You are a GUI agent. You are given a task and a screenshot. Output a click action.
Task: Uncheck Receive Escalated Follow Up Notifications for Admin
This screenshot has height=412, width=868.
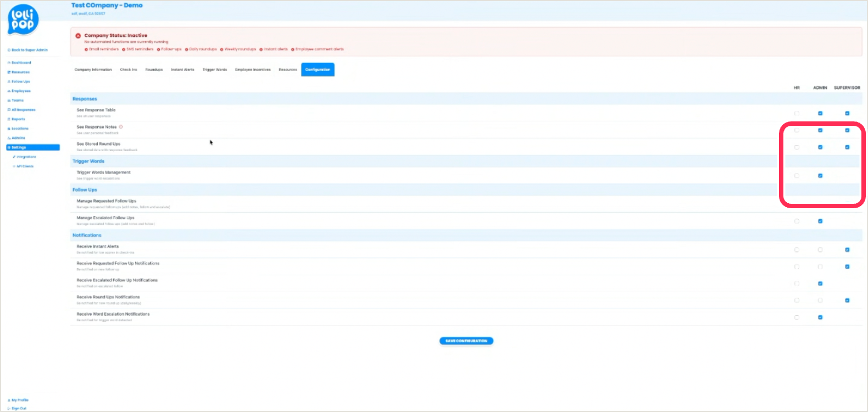(820, 284)
